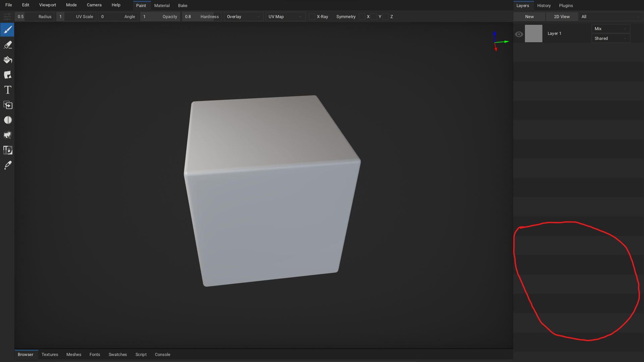Open the Viewport menu

point(47,5)
